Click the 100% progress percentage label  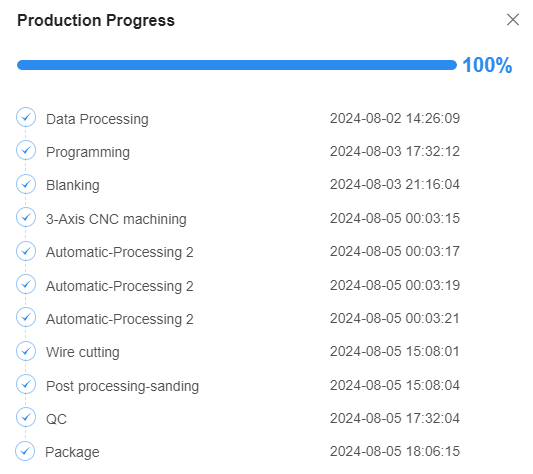point(487,65)
